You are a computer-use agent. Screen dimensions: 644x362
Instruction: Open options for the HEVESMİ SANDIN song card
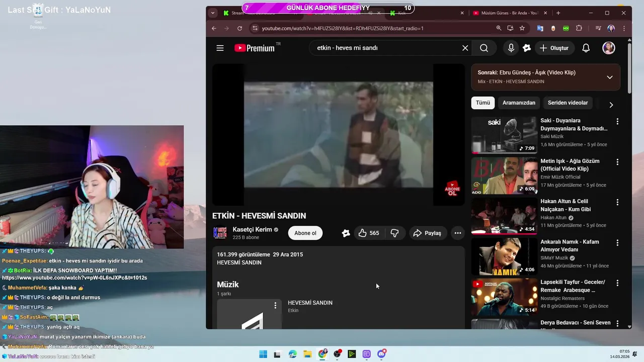pos(275,306)
